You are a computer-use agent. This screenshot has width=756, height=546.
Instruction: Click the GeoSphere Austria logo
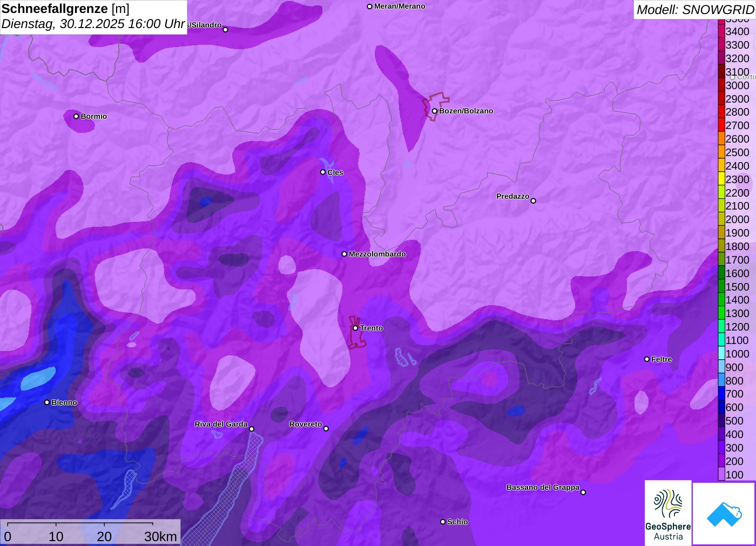coord(668,513)
